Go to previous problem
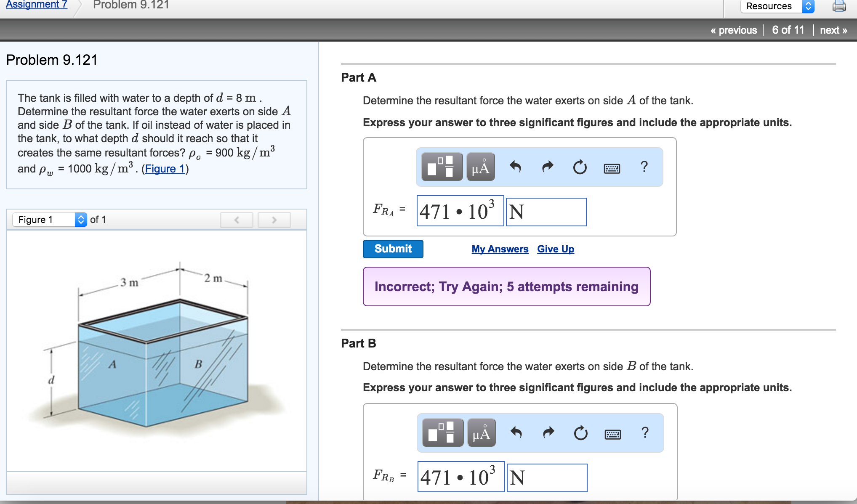Viewport: 857px width, 504px height. pyautogui.click(x=734, y=30)
